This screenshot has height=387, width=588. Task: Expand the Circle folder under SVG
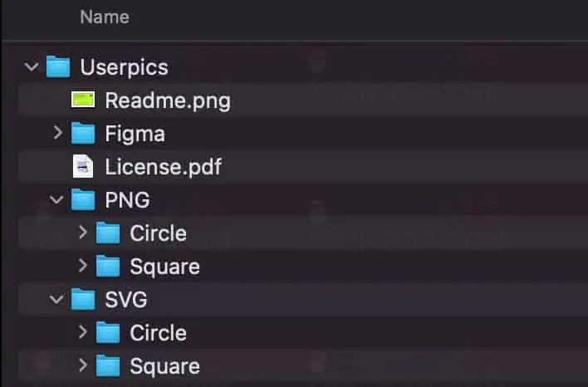pos(82,332)
